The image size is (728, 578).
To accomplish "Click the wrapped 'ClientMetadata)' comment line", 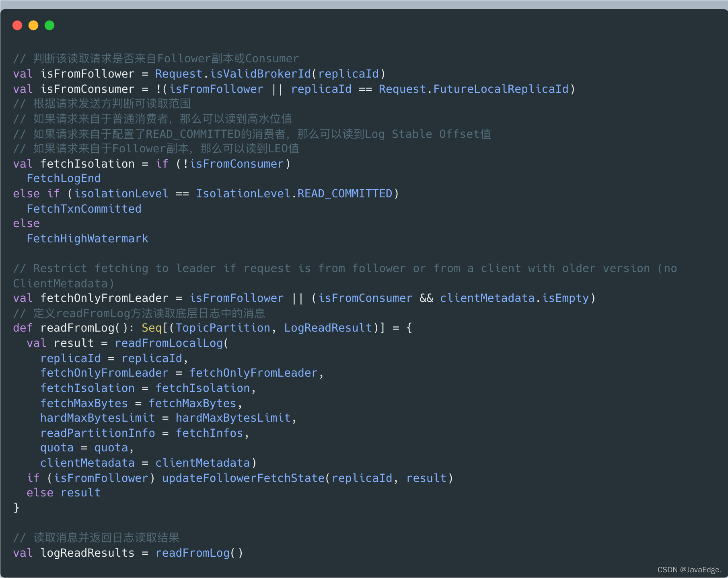I will [64, 284].
